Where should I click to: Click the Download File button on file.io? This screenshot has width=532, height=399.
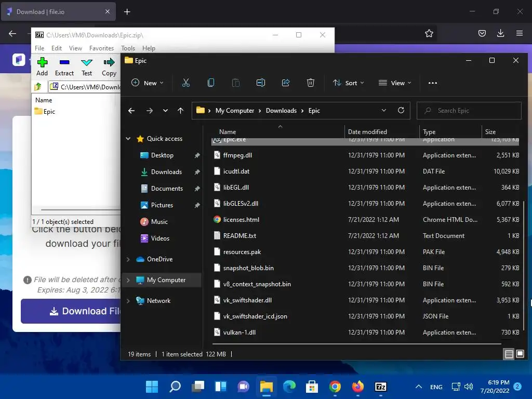tap(71, 311)
